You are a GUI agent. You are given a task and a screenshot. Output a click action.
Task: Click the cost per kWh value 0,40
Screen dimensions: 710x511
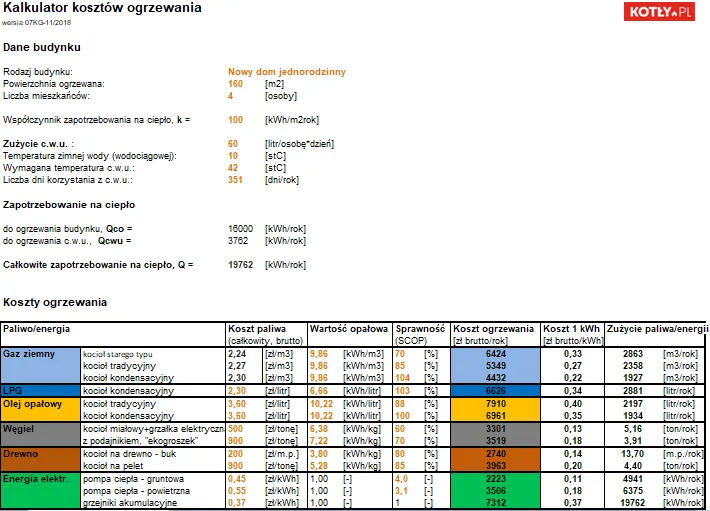coord(573,404)
